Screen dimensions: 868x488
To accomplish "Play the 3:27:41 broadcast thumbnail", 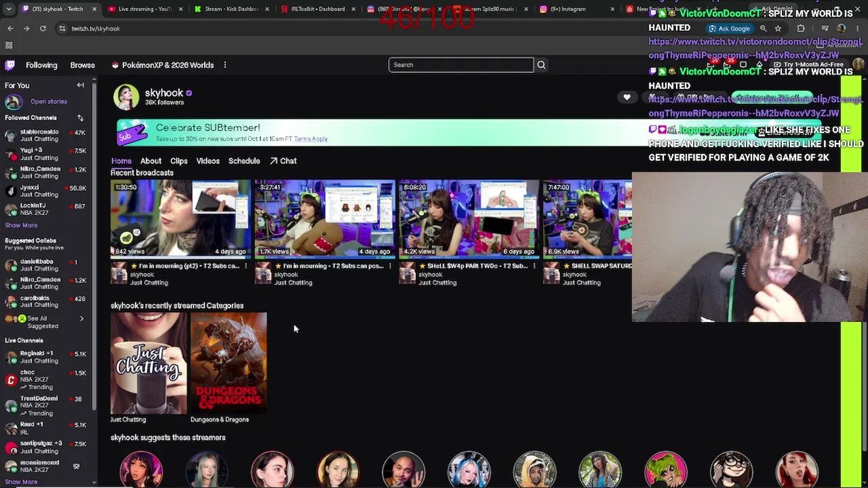I will pyautogui.click(x=325, y=218).
